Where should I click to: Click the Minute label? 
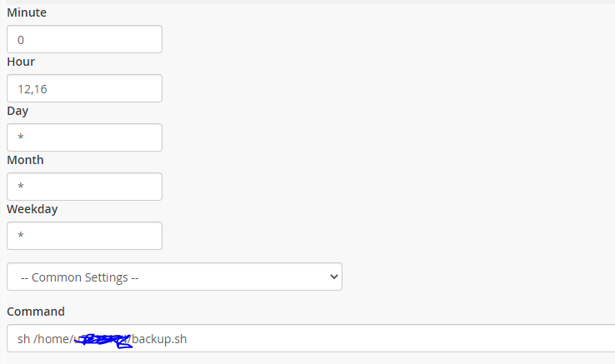tap(27, 12)
